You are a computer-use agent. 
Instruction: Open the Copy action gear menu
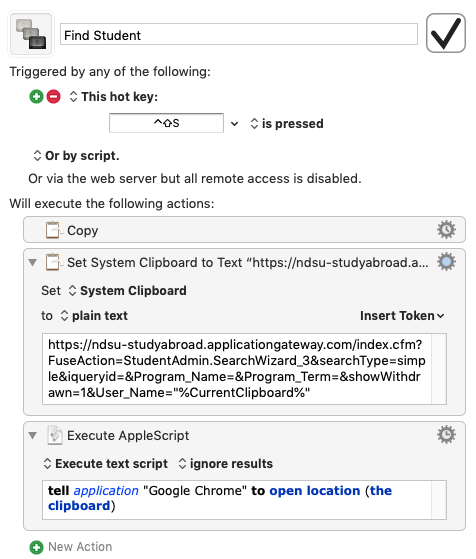point(446,230)
